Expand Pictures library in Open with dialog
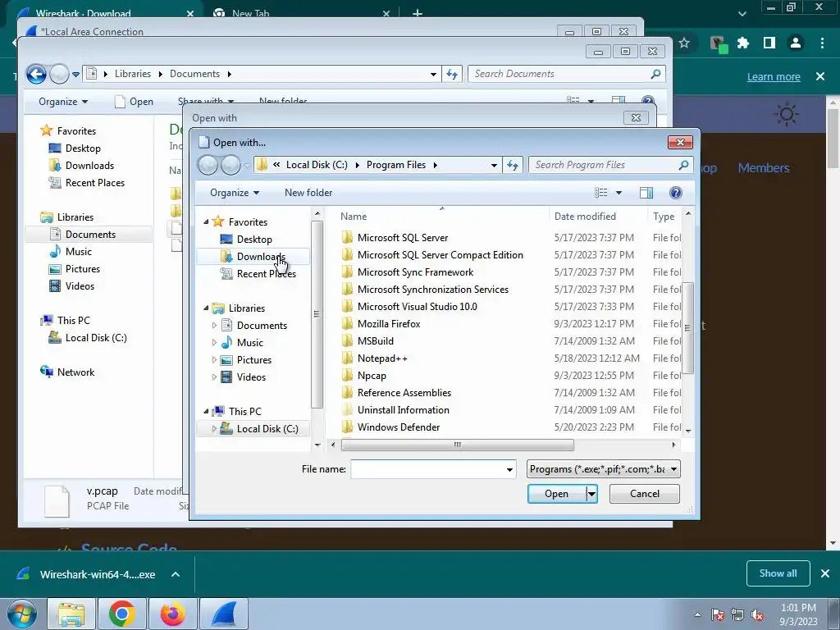The width and height of the screenshot is (840, 630). coord(214,360)
